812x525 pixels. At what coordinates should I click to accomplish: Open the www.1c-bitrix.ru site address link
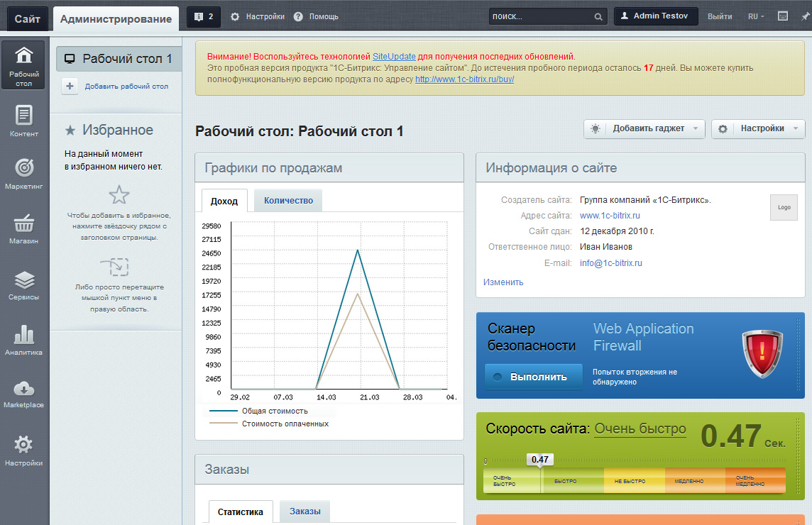[x=610, y=216]
